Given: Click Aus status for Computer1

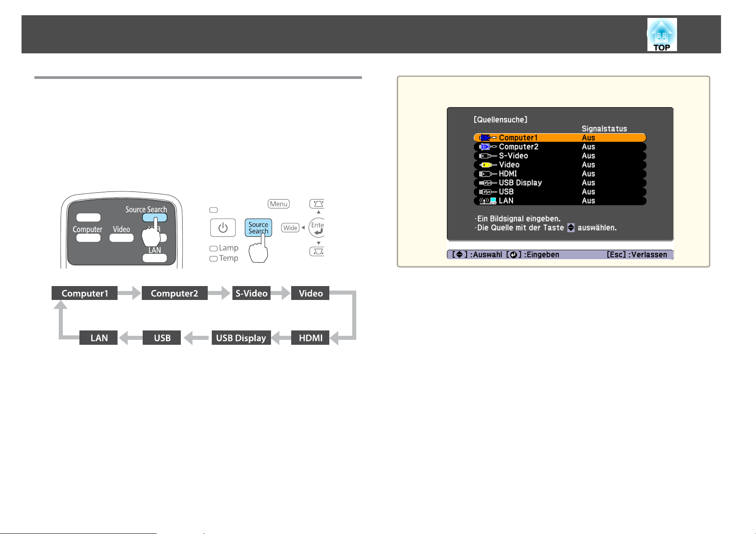Looking at the screenshot, I should (588, 138).
